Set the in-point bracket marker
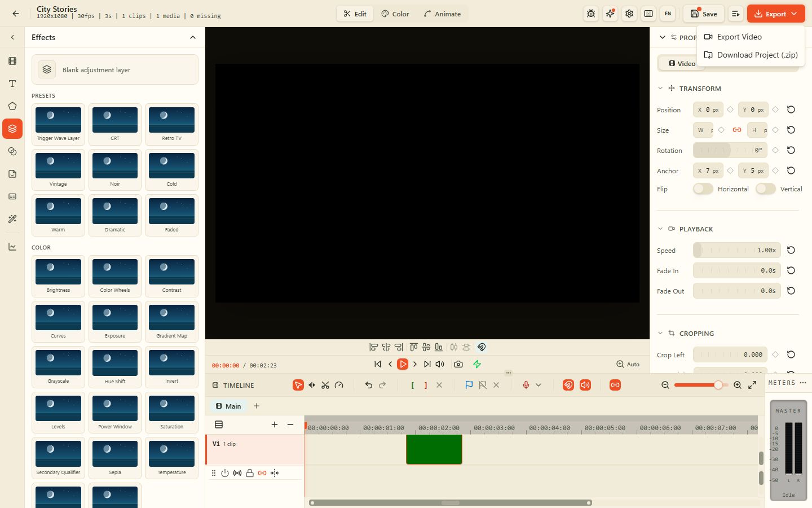 pyautogui.click(x=412, y=385)
